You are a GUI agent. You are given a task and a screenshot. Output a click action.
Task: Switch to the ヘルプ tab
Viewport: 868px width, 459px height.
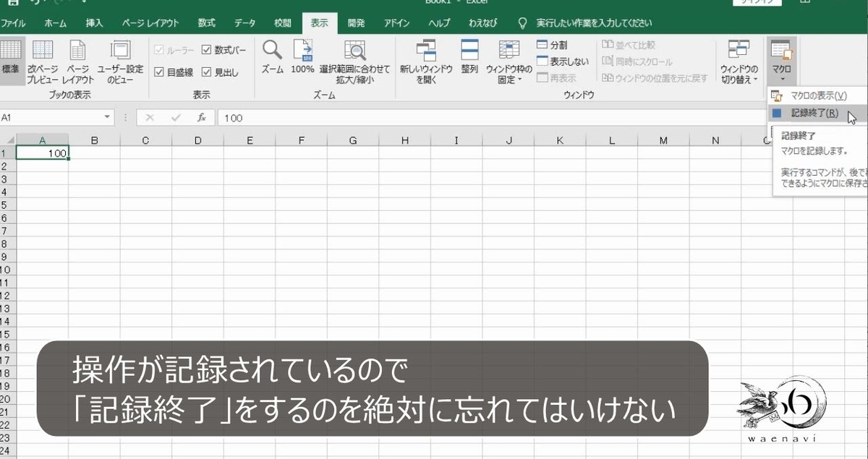click(438, 23)
